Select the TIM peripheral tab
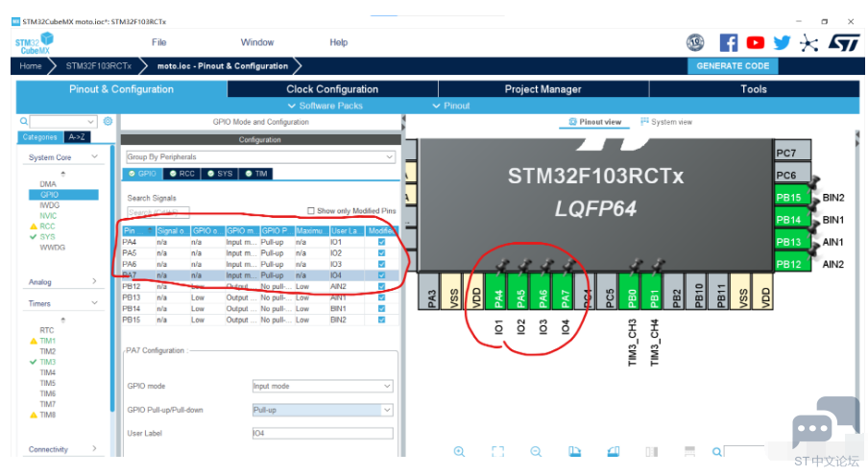 click(x=256, y=174)
